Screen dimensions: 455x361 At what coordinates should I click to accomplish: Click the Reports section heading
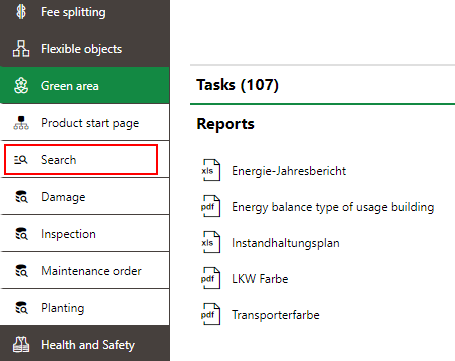[x=225, y=124]
